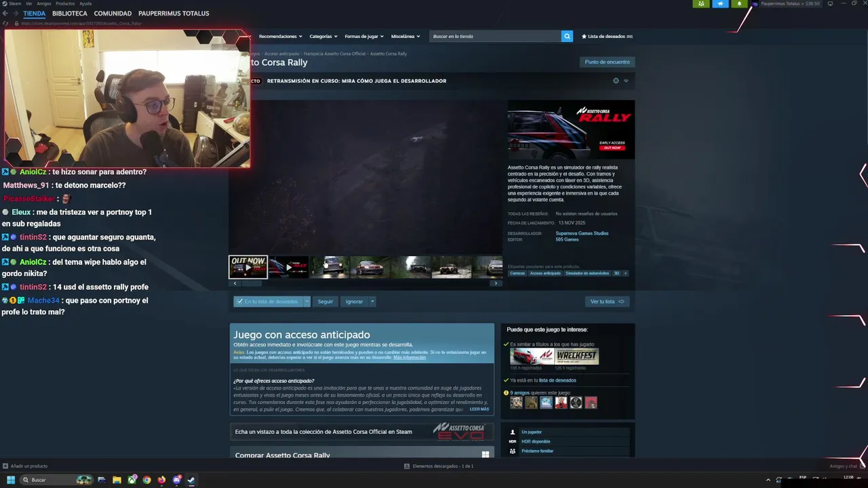
Task: Open File Explorer from the taskbar
Action: [x=117, y=480]
